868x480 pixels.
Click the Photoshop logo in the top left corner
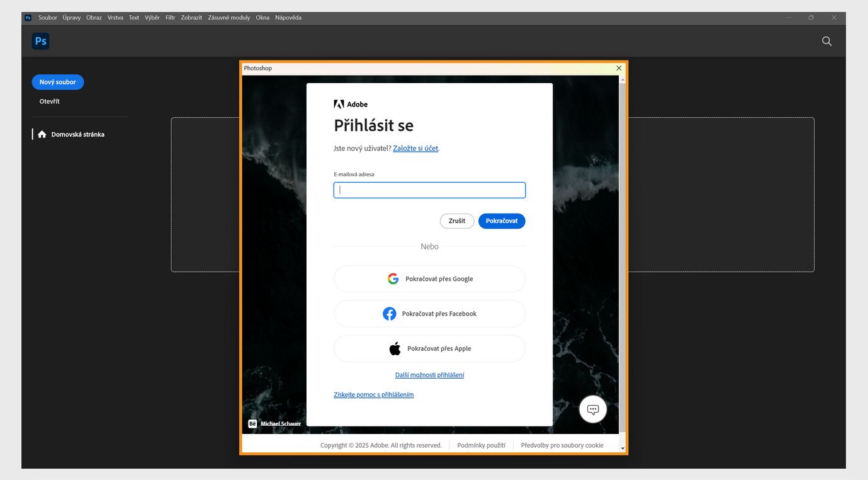(x=40, y=40)
